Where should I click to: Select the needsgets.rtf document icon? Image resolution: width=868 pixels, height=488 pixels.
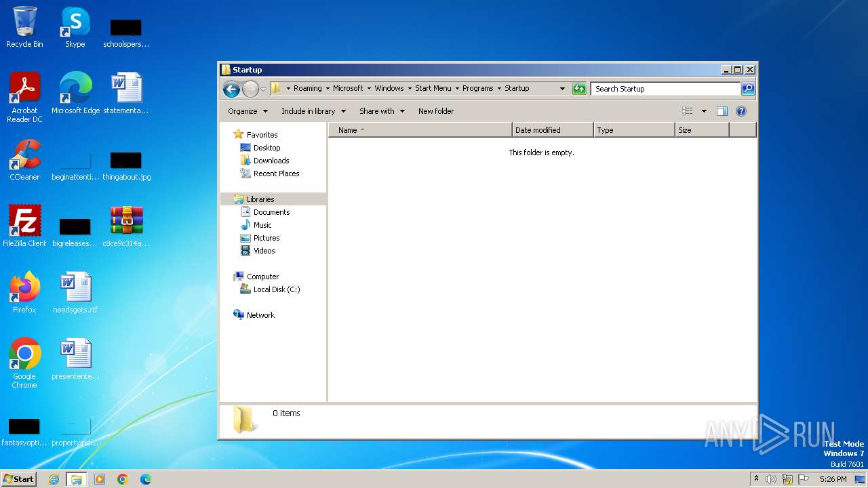75,293
